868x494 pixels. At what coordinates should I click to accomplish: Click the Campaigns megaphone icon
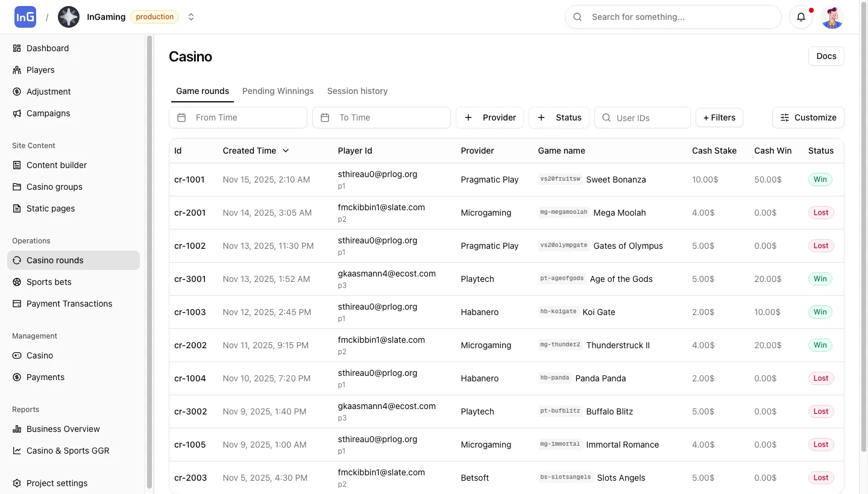click(x=17, y=113)
